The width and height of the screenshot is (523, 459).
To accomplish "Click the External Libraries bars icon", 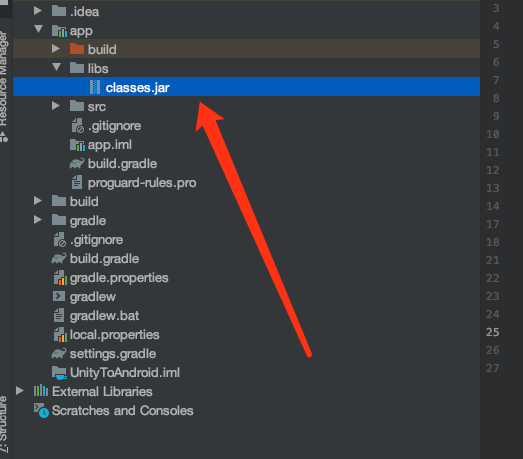I will [x=41, y=391].
